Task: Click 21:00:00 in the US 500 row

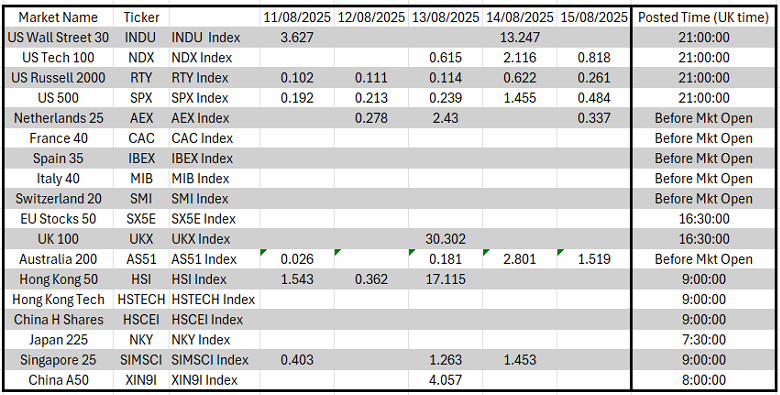Action: 703,98
